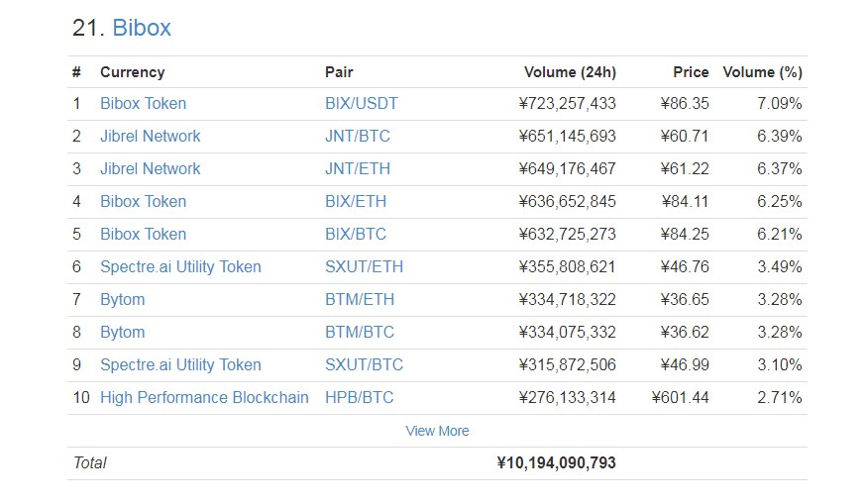867x504 pixels.
Task: Select the 3.49% volume share
Action: [x=780, y=266]
